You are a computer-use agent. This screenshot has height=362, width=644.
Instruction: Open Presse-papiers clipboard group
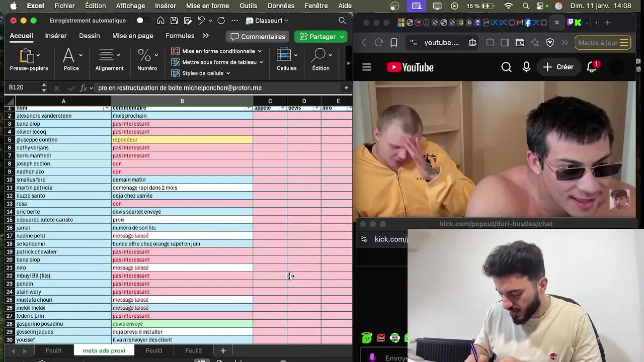pyautogui.click(x=29, y=60)
